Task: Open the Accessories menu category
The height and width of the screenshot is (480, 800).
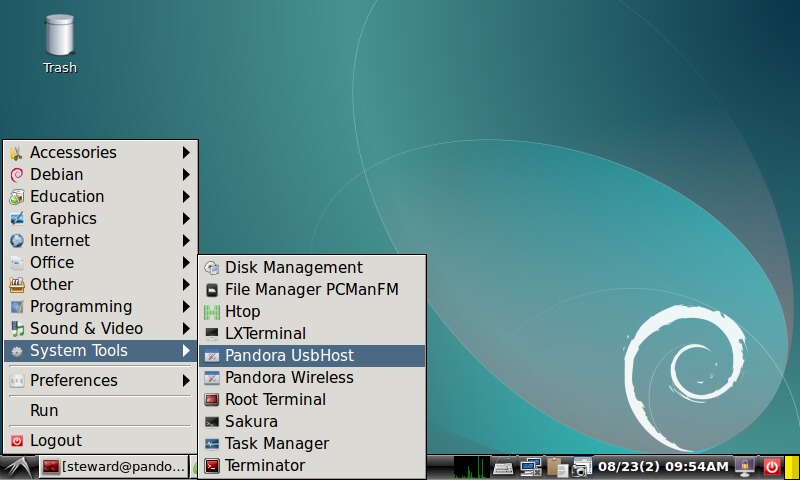Action: click(x=101, y=153)
